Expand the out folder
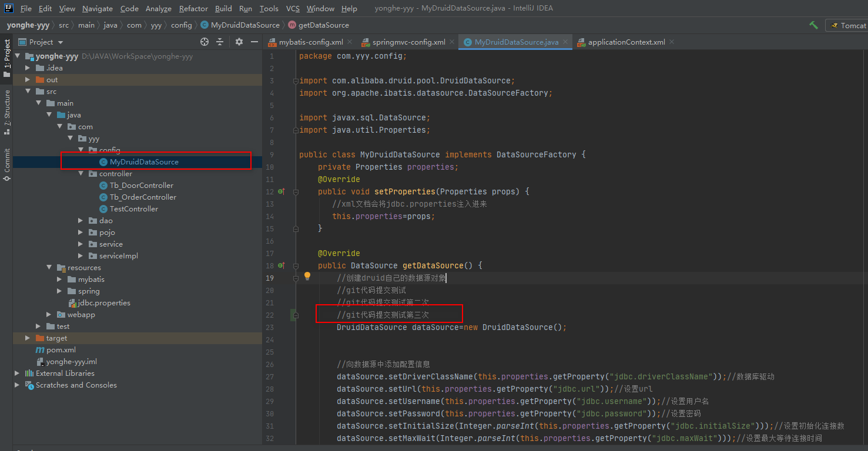This screenshot has height=451, width=868. pos(28,80)
